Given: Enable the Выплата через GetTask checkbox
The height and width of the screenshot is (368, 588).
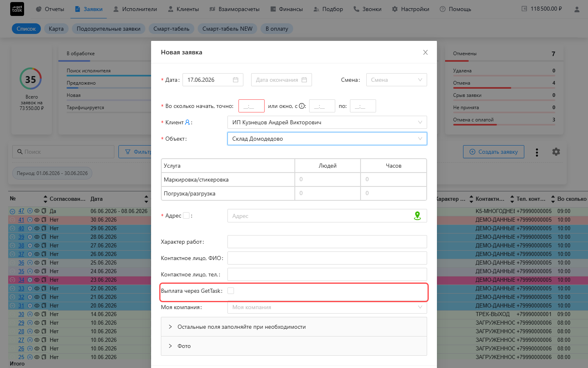Looking at the screenshot, I should click(x=231, y=291).
